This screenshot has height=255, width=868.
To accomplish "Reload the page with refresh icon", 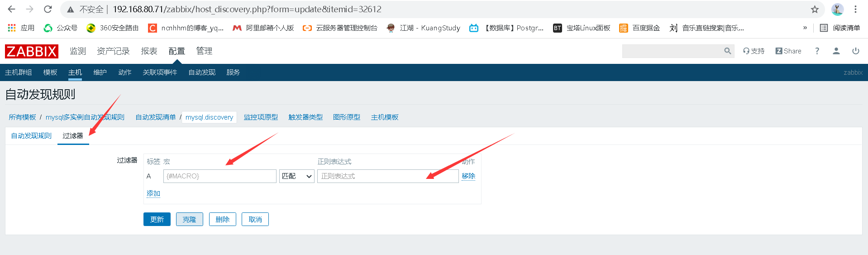I will 48,9.
